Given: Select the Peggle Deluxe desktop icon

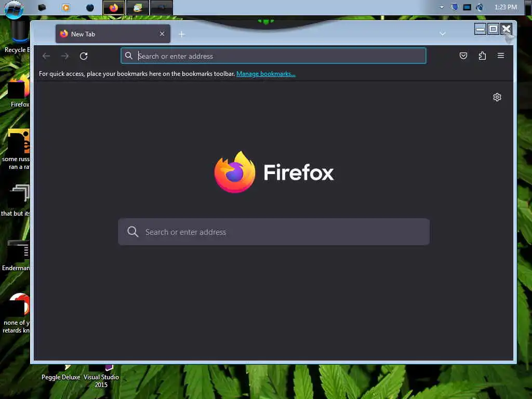Looking at the screenshot, I should 61,373.
